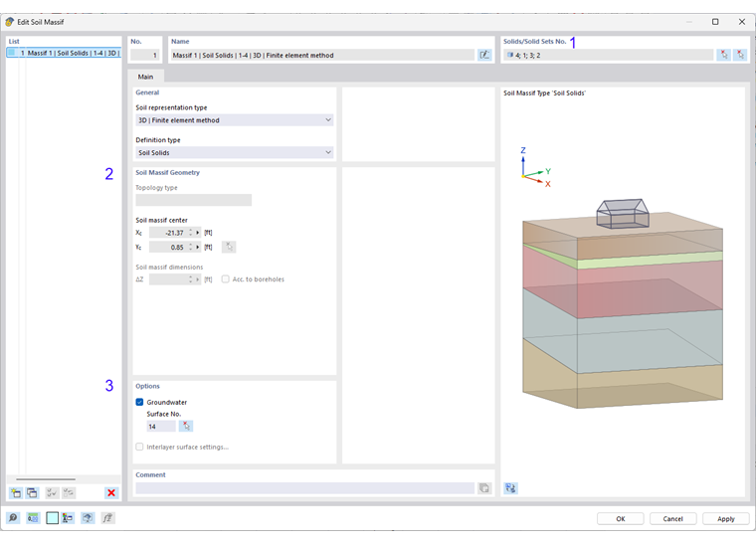Click the formula fx icon at the bottom
Screen dimensions: 756x545
(107, 518)
